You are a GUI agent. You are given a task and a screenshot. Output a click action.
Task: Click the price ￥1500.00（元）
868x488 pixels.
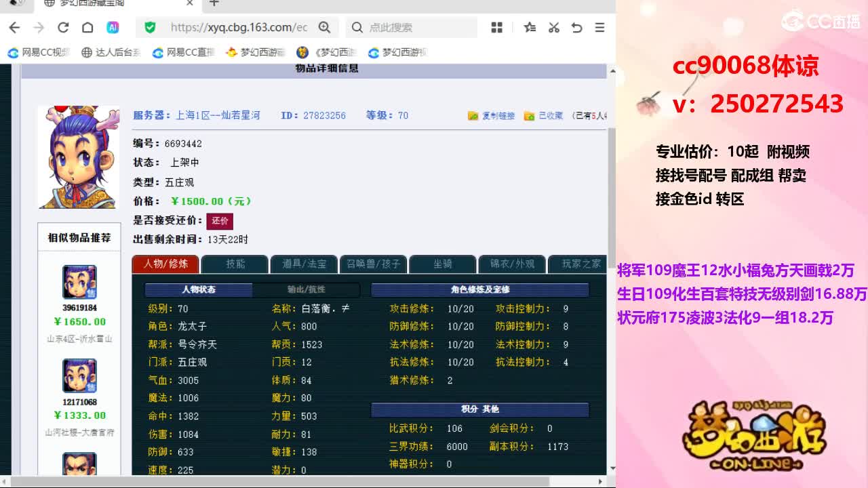pos(211,201)
